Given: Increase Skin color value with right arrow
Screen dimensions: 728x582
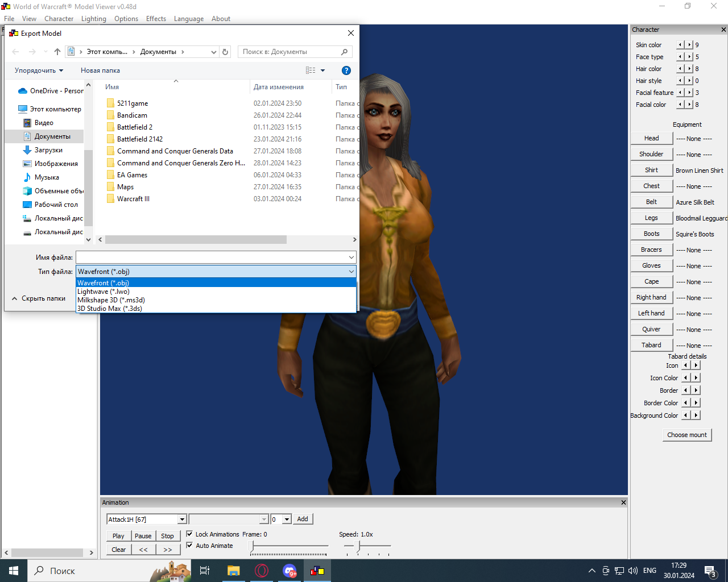Looking at the screenshot, I should point(689,44).
